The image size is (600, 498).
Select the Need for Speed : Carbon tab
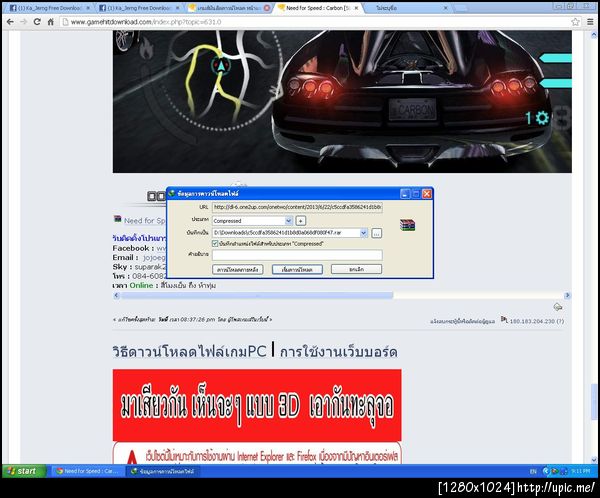click(316, 8)
